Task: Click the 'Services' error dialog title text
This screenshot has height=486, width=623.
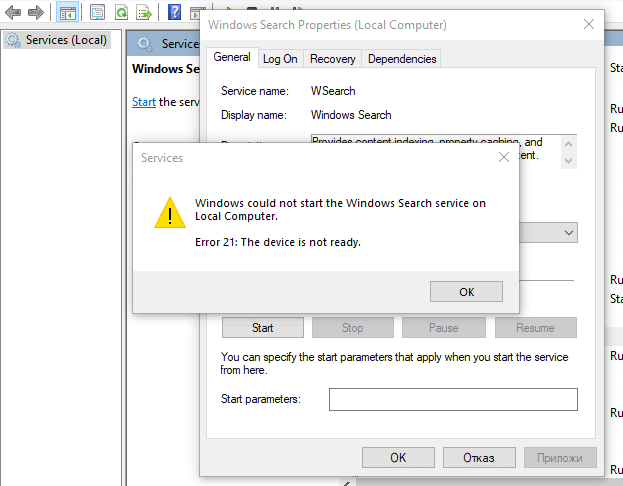Action: [x=162, y=158]
